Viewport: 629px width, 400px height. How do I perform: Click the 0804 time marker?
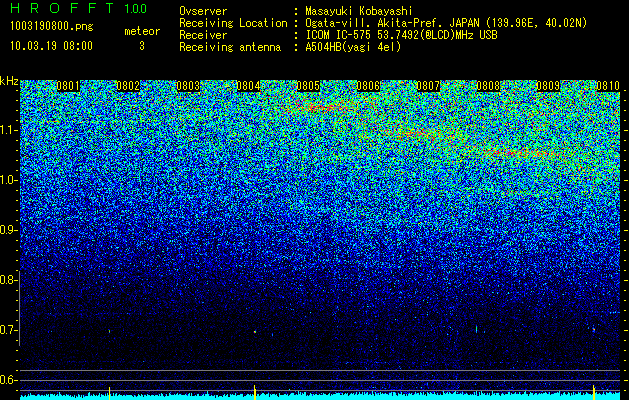tap(248, 86)
